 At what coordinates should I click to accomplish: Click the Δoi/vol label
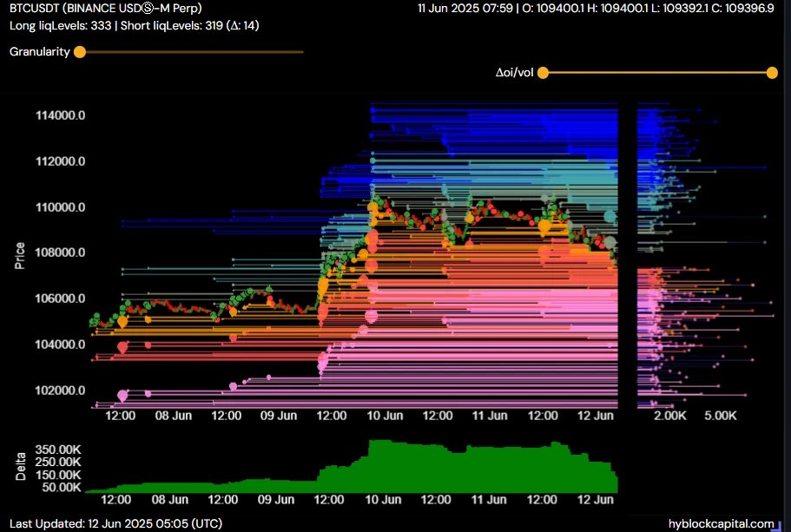(x=514, y=73)
